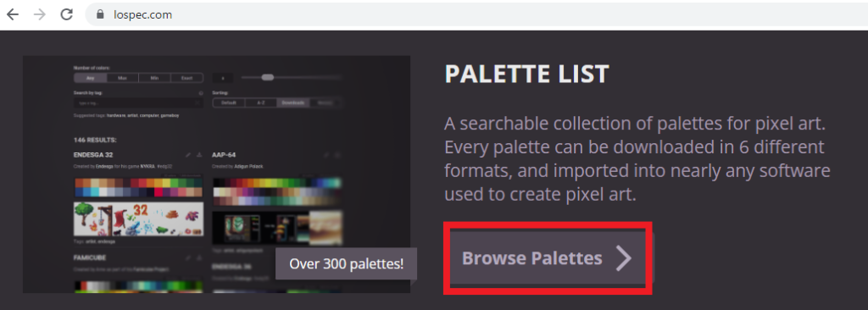The width and height of the screenshot is (868, 310).
Task: Click the lospec.com address bar
Action: point(476,15)
